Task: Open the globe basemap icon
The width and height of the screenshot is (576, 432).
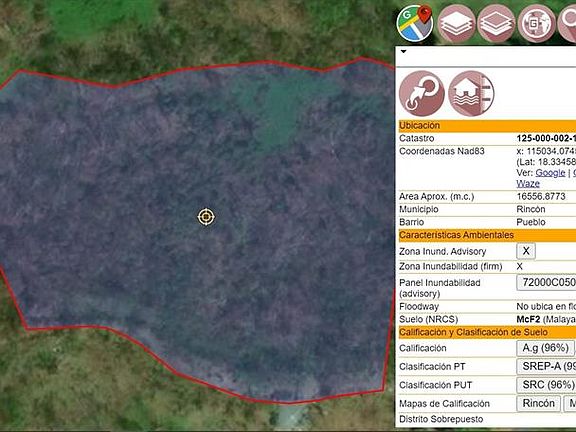Action: pyautogui.click(x=536, y=24)
